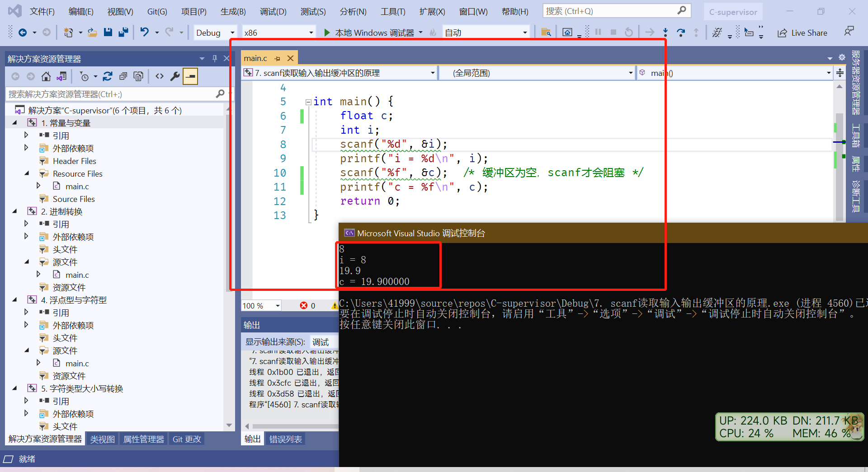Screen dimensions: 868x472
Task: Switch to the Git 更改 tab
Action: point(187,439)
